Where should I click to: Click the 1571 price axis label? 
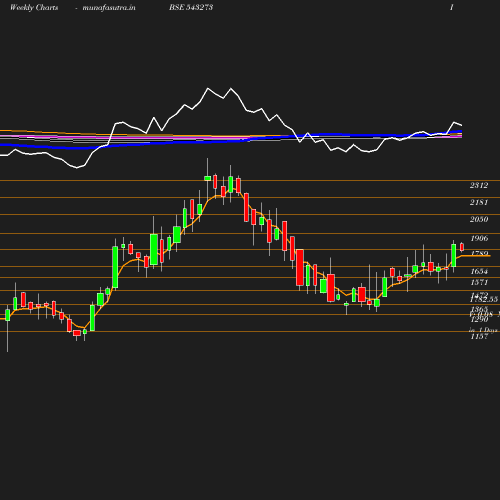click(479, 283)
